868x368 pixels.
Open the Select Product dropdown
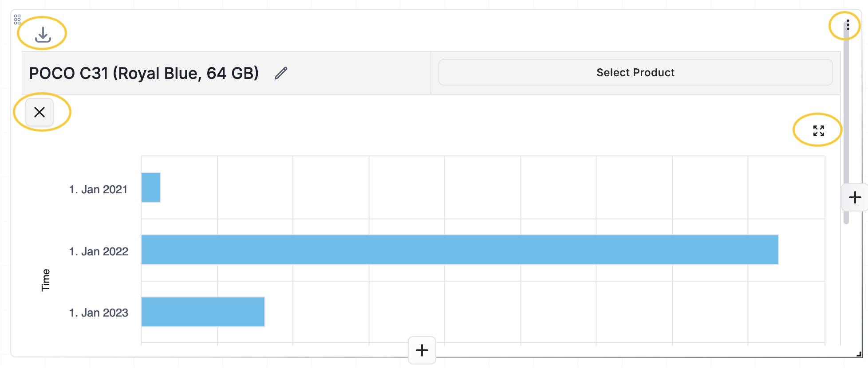tap(635, 72)
